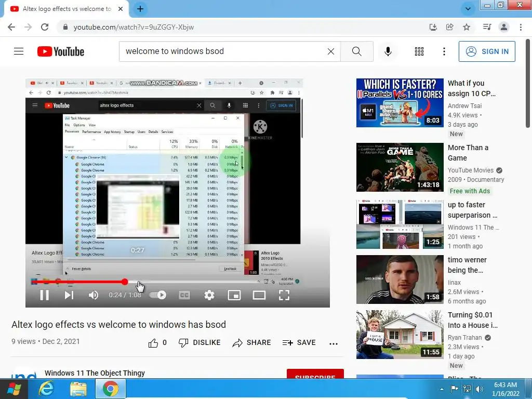Open Action Center flag tray icon
Viewport: 532px width, 399px height.
coord(454,389)
